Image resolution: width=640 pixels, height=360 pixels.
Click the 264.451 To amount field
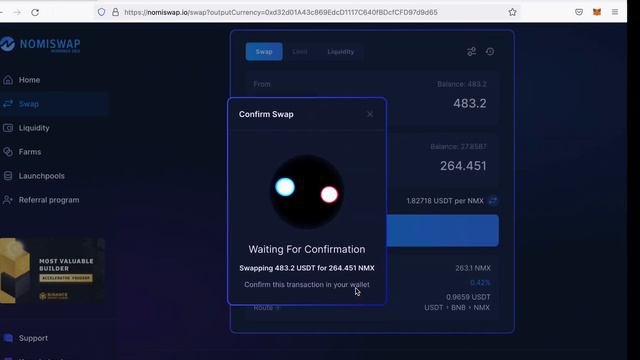click(x=463, y=166)
